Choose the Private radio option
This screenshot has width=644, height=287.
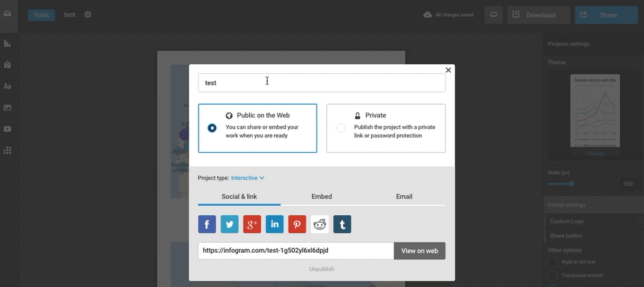[341, 128]
